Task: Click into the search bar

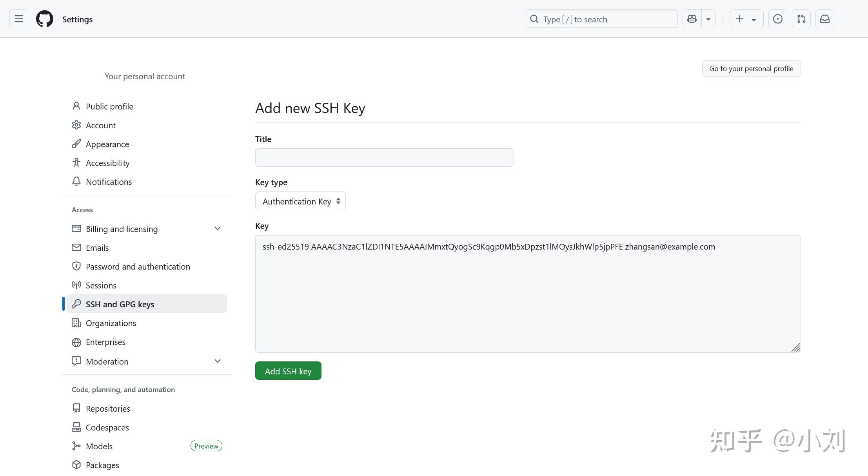Action: 601,18
